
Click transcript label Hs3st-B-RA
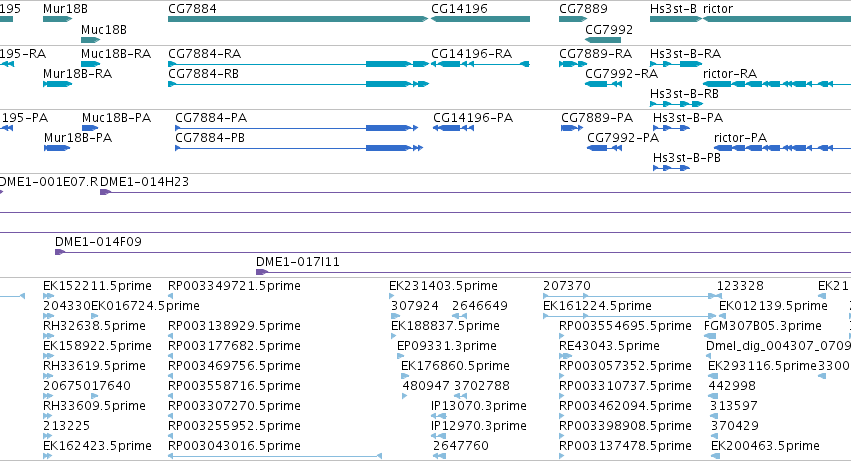(x=685, y=54)
